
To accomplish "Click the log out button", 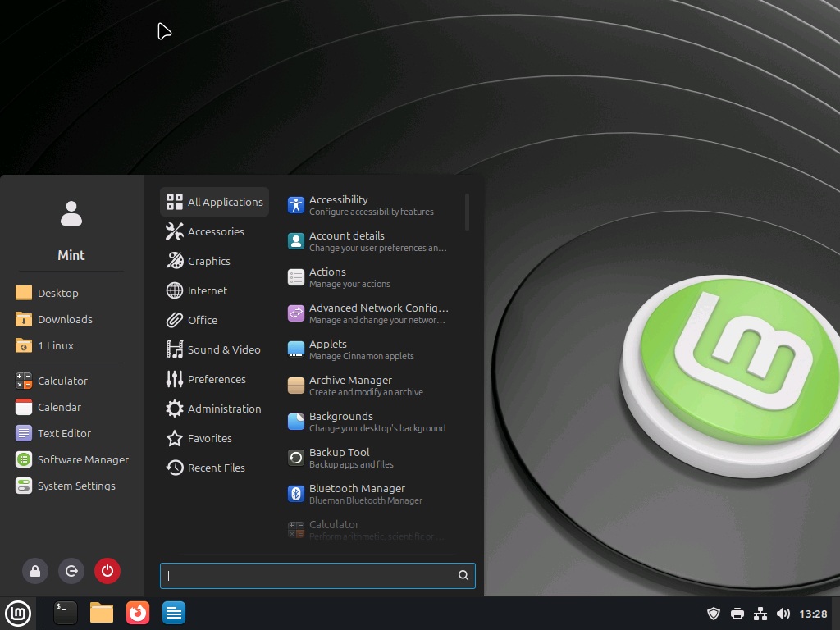I will click(71, 571).
